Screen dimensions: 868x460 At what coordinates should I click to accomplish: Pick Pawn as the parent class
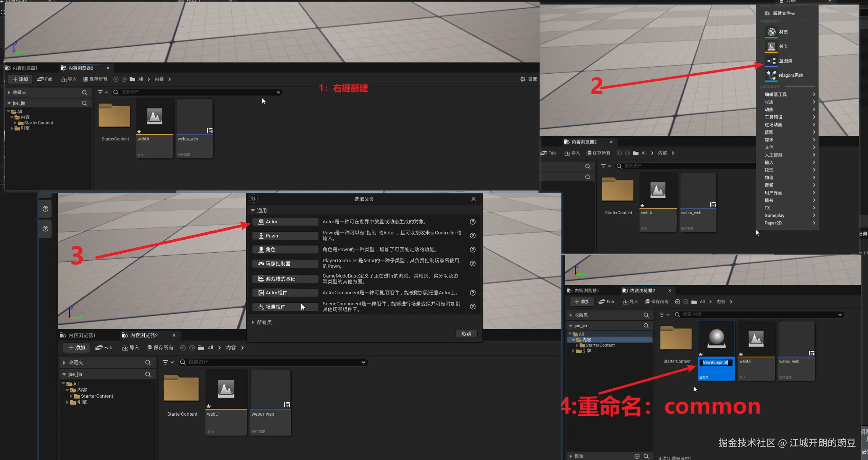pos(285,236)
